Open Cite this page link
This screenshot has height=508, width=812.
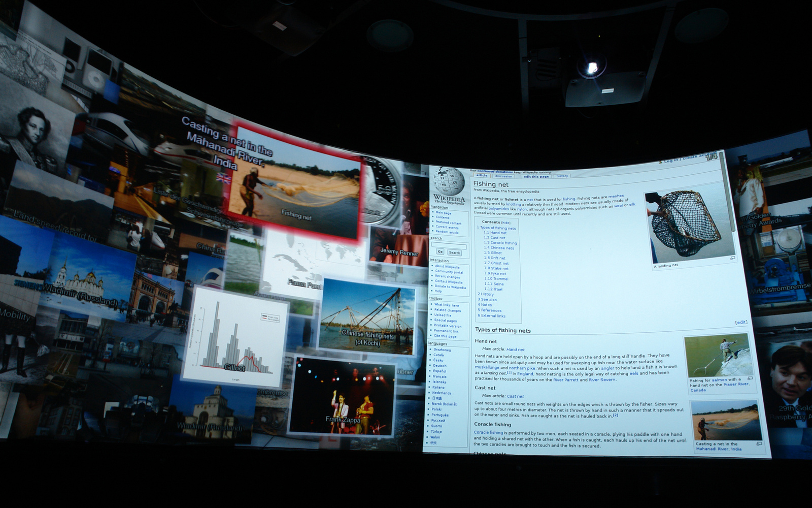(x=445, y=336)
